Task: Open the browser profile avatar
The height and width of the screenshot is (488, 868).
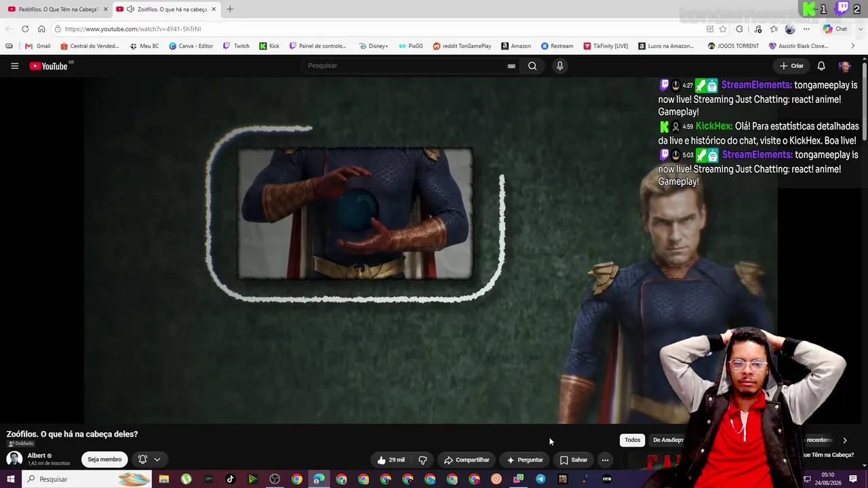Action: click(x=790, y=29)
